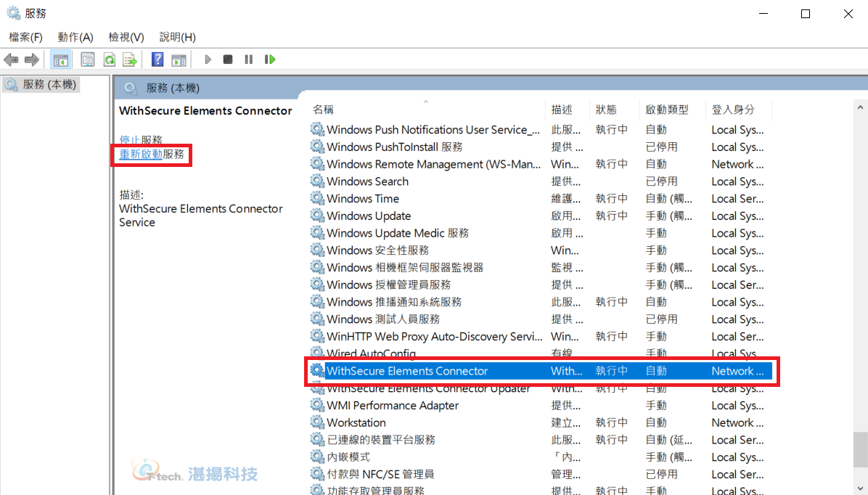Screen dimensions: 868x495
Task: Select the Windows Search service
Action: pos(540,181)
